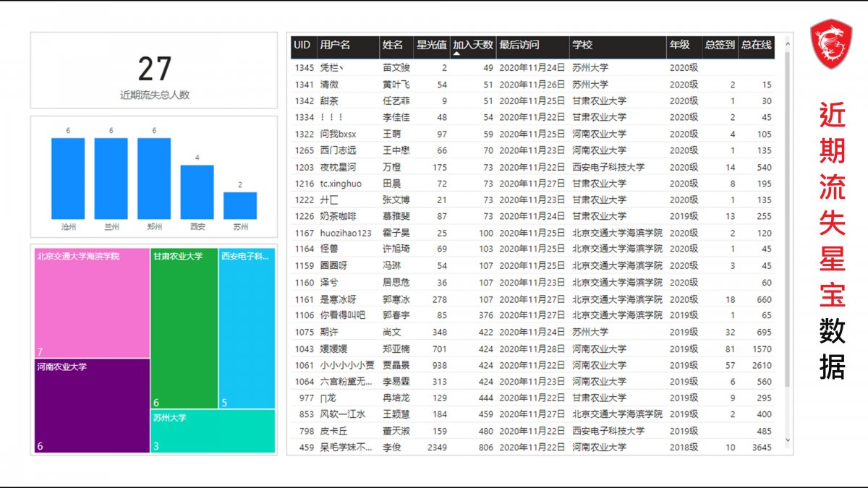This screenshot has width=868, height=488.
Task: Click name 苗文骏 in table
Action: click(x=396, y=68)
